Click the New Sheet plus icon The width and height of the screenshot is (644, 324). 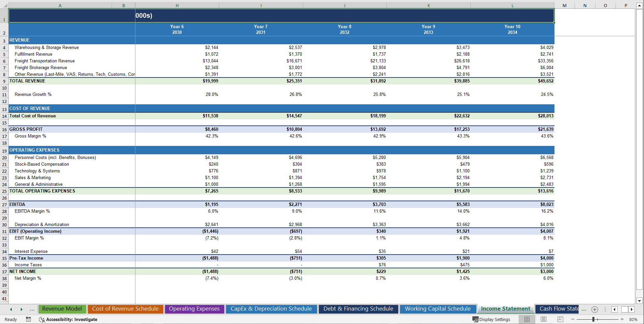[x=595, y=310]
